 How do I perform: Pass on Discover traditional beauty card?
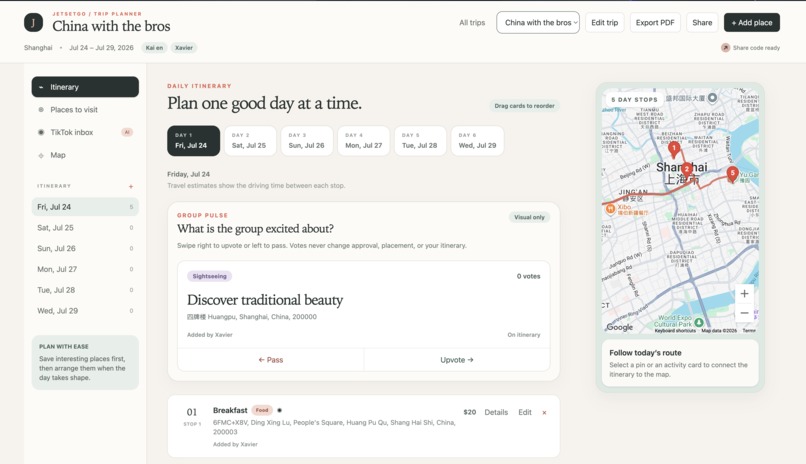(271, 360)
